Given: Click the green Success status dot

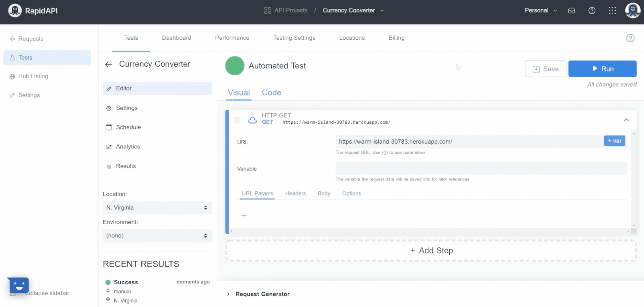Looking at the screenshot, I should point(108,282).
